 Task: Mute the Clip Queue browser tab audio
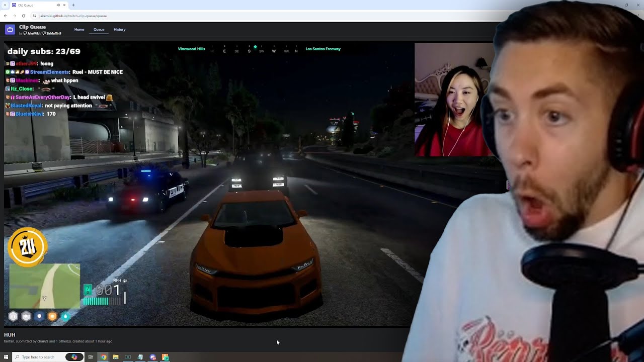pyautogui.click(x=58, y=5)
